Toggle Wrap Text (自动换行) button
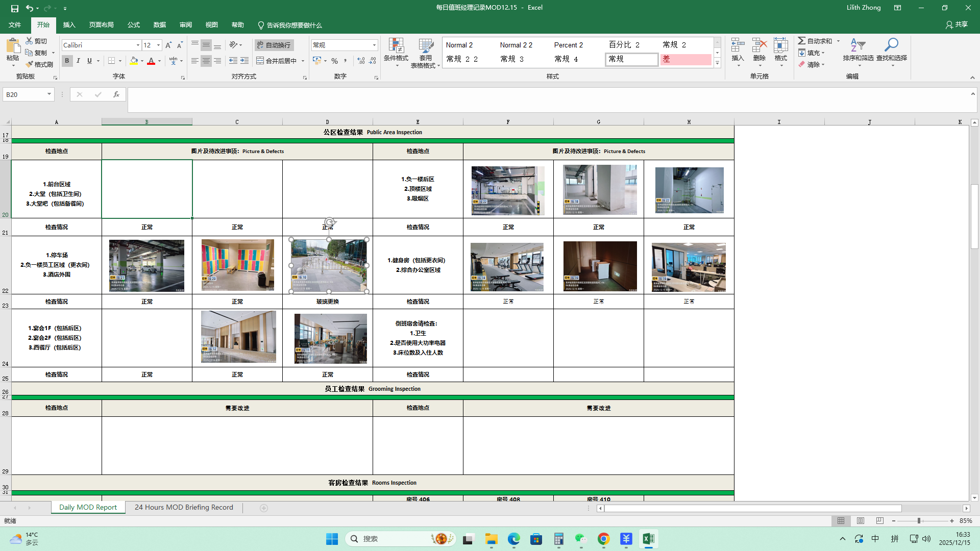 coord(274,45)
